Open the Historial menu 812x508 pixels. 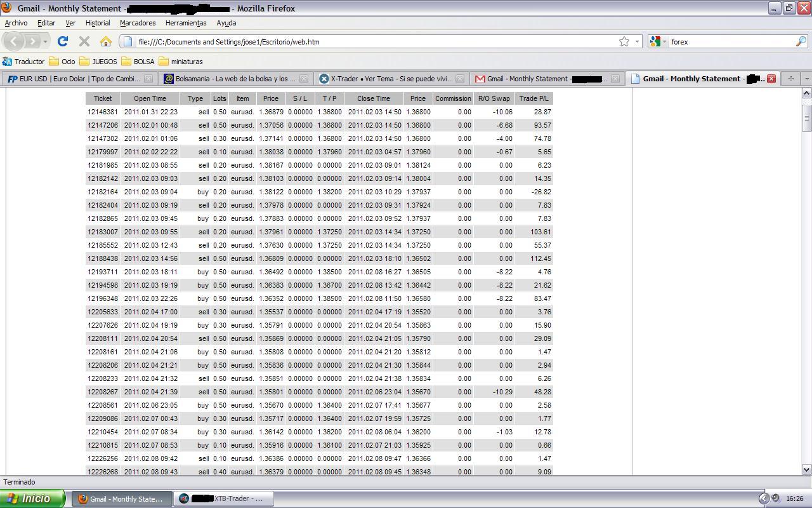(98, 23)
